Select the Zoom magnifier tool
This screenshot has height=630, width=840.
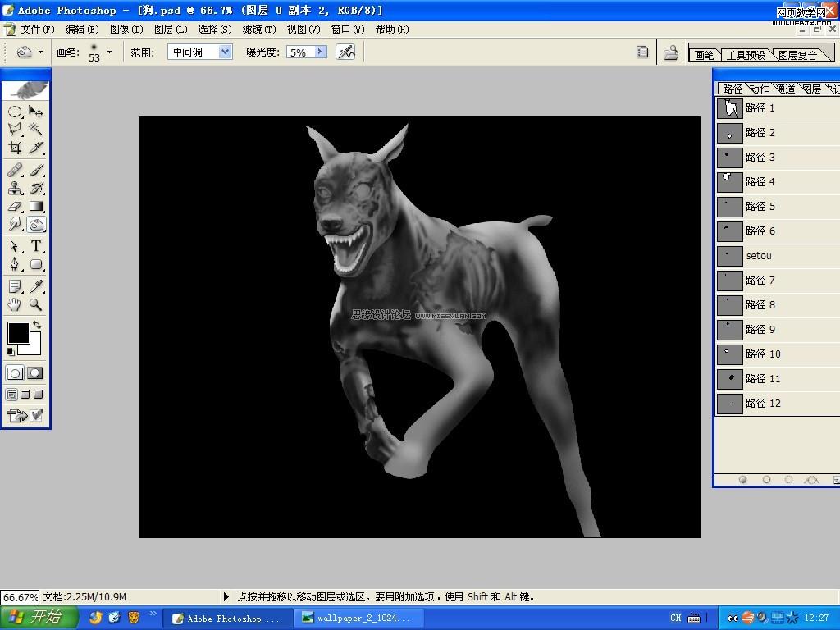36,305
